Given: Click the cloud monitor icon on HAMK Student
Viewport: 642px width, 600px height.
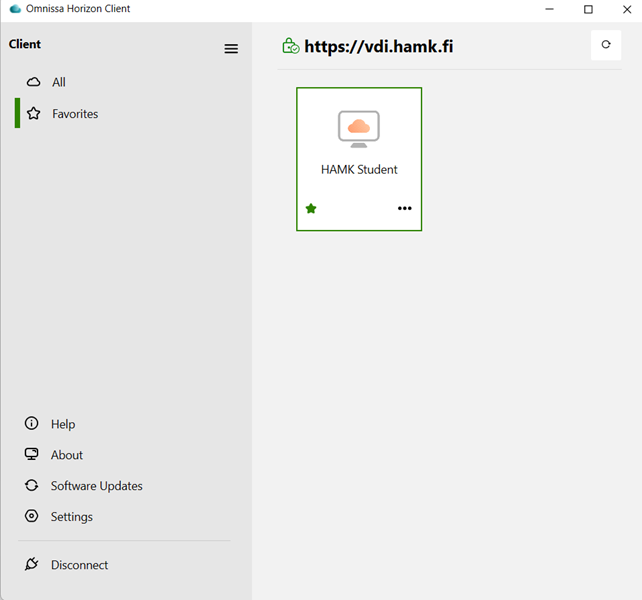Looking at the screenshot, I should click(x=359, y=129).
